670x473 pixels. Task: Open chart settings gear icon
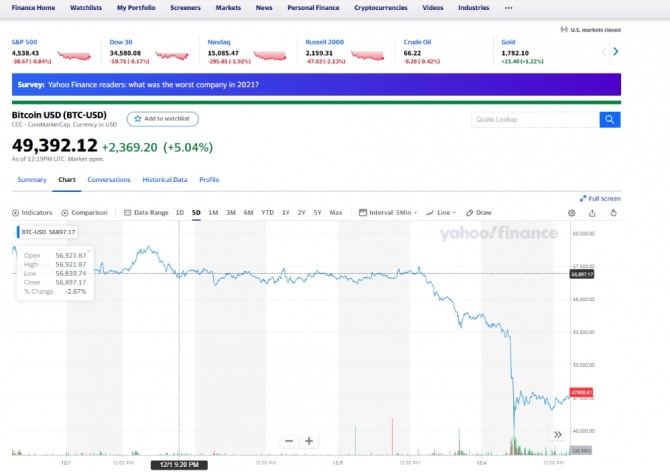click(572, 212)
